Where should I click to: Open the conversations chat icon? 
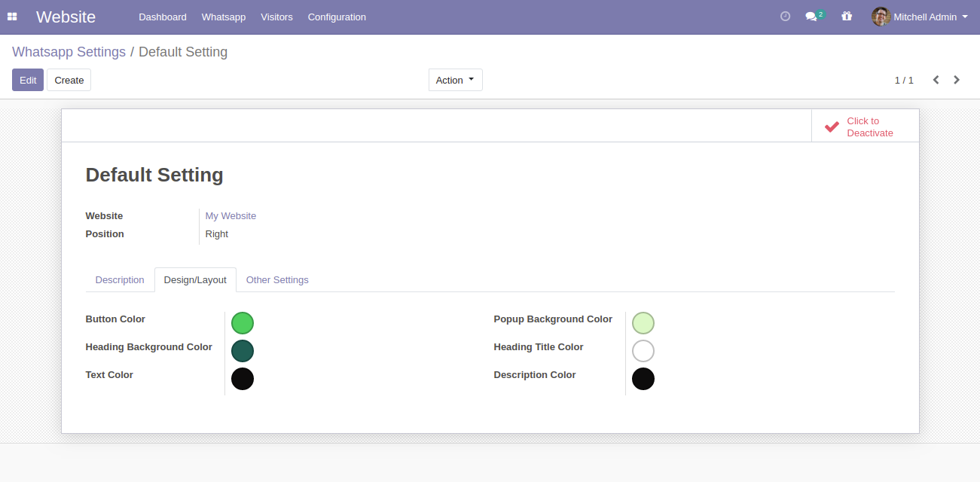tap(811, 17)
